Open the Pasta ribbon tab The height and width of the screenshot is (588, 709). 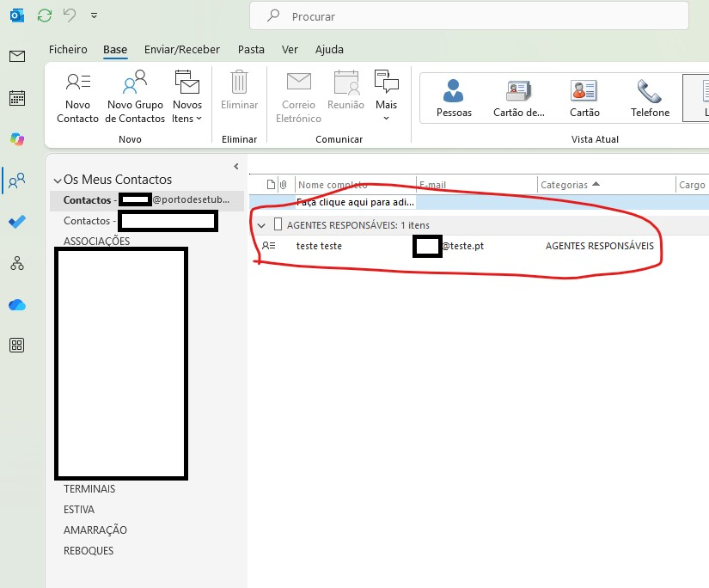251,49
